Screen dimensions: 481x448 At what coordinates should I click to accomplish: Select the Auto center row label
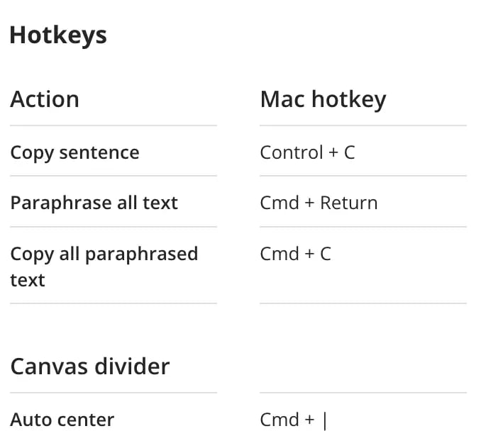point(62,420)
